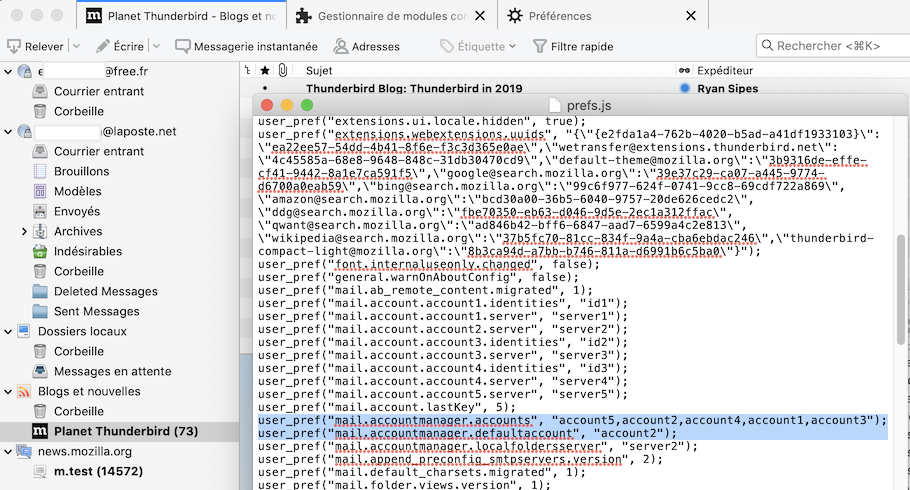Screen dimensions: 910x490
Task: Click the yellow minimize button of prefs.js
Action: 287,105
